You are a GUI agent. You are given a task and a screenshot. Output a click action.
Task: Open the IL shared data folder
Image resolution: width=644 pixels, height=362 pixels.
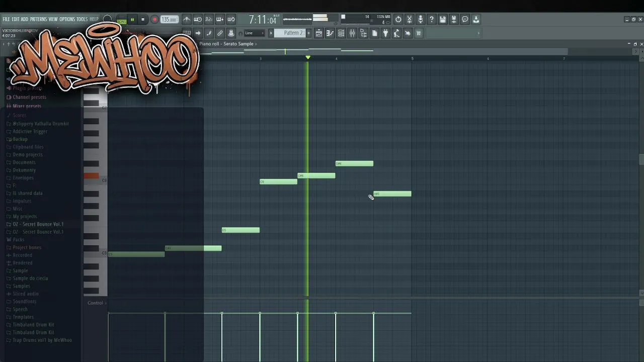point(27,193)
